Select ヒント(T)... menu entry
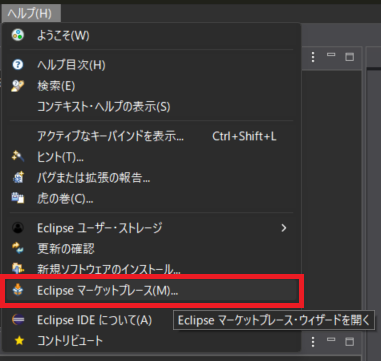This screenshot has width=381, height=361. click(152, 157)
